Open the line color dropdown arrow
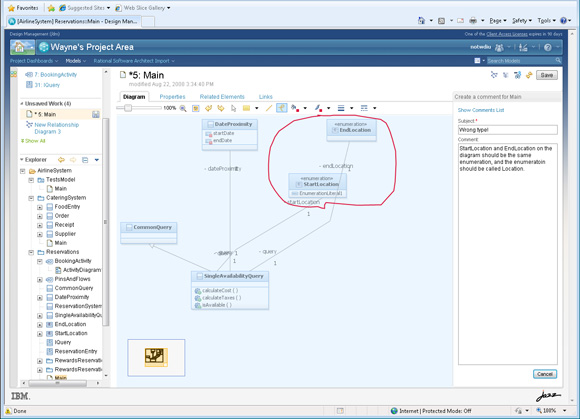The width and height of the screenshot is (580, 419). pyautogui.click(x=328, y=108)
